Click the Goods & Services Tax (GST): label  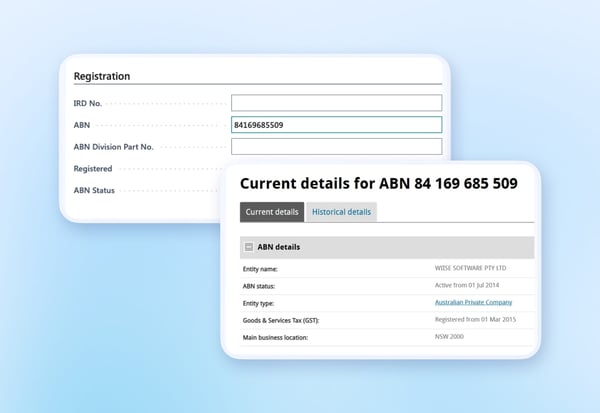(281, 320)
